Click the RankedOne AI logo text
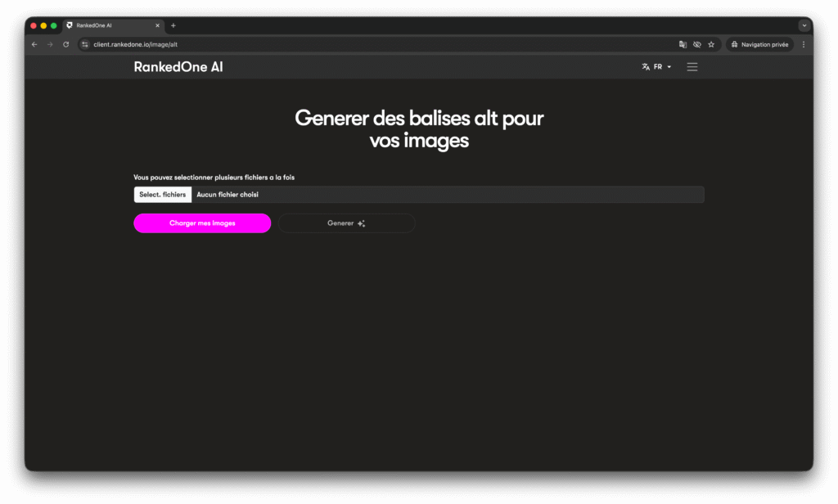 point(178,66)
